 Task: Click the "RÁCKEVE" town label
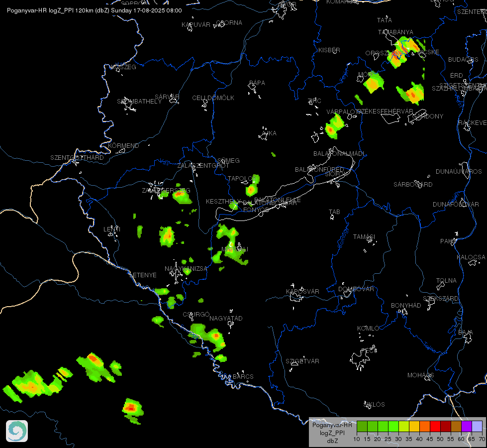[473, 123]
